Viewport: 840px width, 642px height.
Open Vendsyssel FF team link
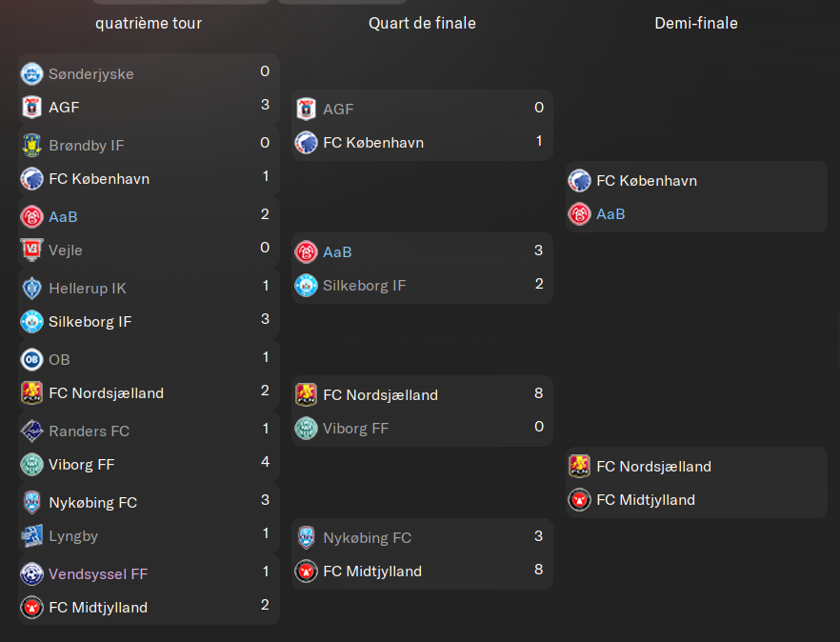tap(98, 574)
